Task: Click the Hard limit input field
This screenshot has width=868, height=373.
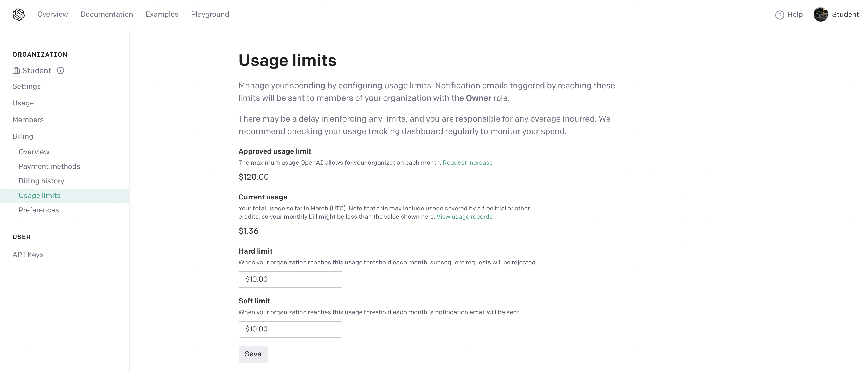Action: (x=290, y=279)
